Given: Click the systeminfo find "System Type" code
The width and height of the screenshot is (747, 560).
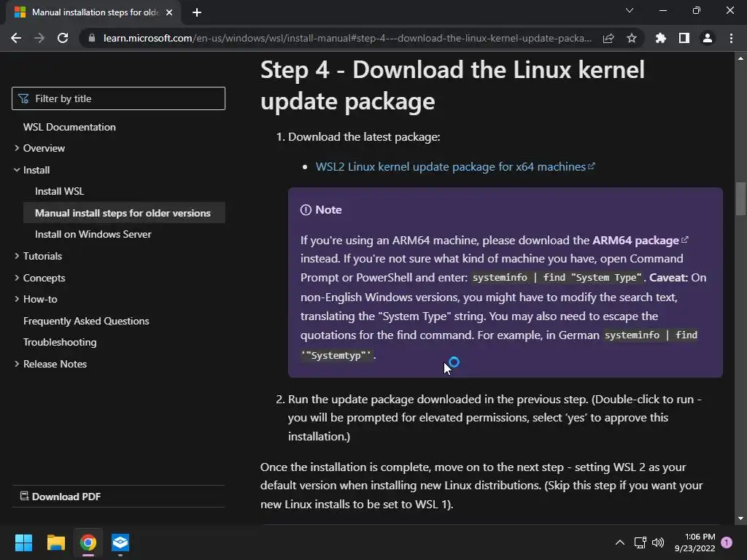Looking at the screenshot, I should tap(557, 278).
